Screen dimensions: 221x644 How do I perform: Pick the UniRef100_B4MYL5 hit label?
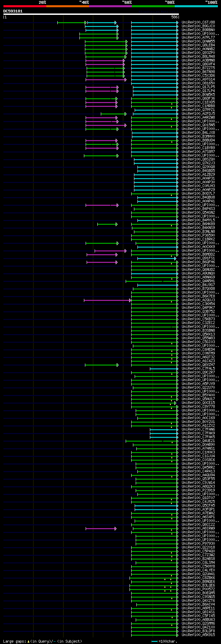pos(198,220)
